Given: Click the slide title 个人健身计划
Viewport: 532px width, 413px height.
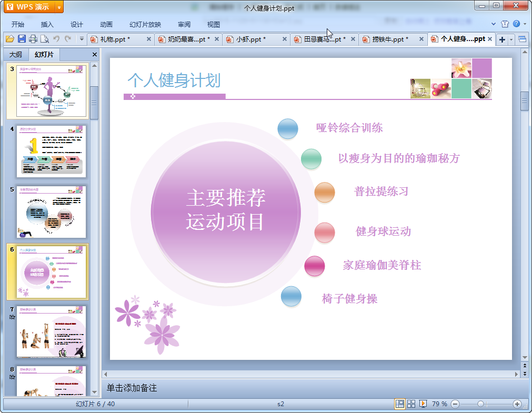Looking at the screenshot, I should tap(174, 80).
